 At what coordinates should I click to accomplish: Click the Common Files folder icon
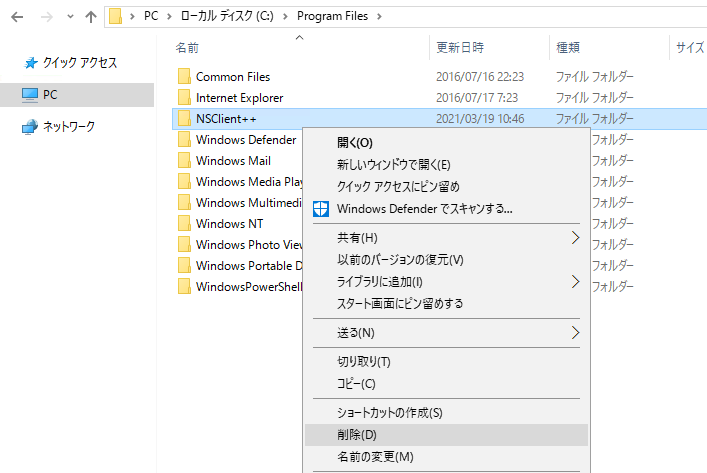184,77
